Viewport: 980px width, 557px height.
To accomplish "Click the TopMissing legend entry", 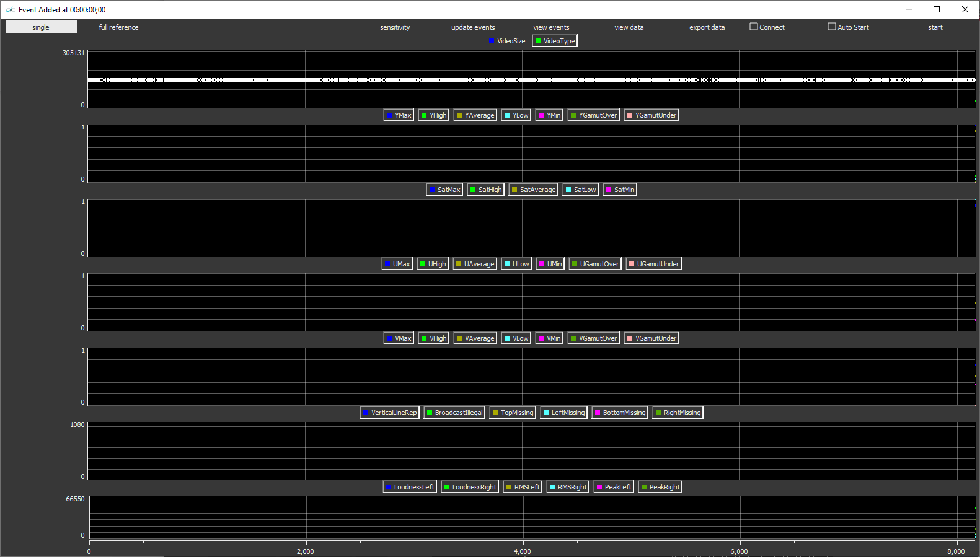I will point(513,413).
